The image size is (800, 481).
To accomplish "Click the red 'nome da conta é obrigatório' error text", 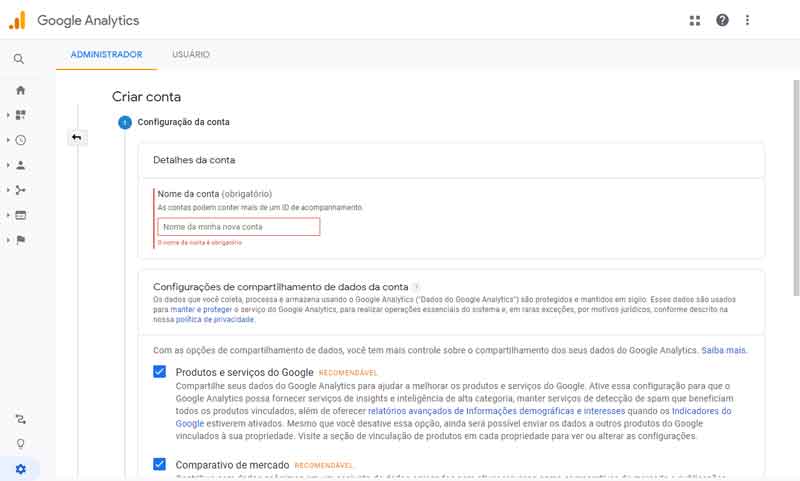I will pos(200,243).
